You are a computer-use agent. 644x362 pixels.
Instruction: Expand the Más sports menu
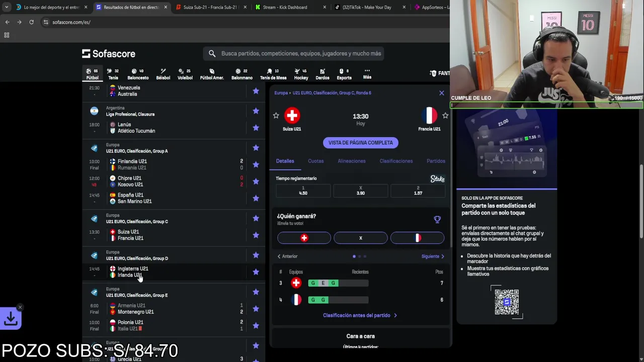point(367,74)
